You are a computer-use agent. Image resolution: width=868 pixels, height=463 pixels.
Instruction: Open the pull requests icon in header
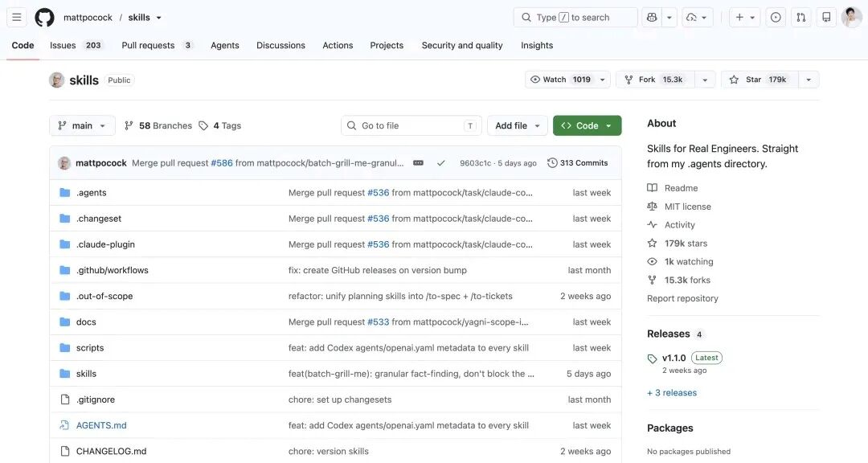tap(801, 17)
